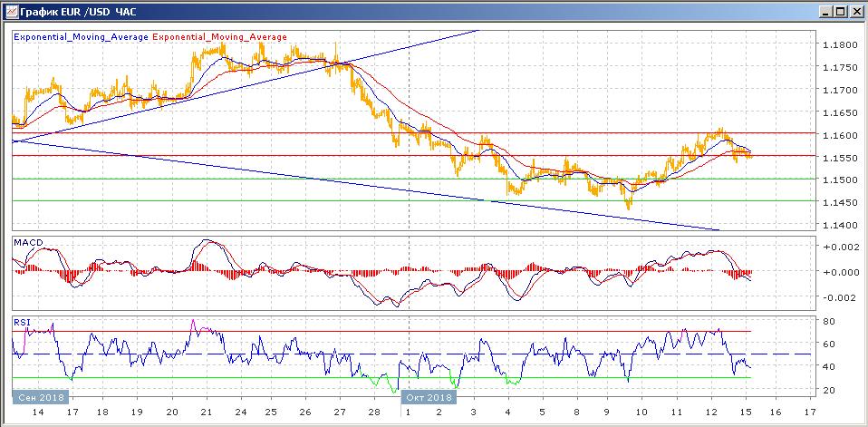
Task: Click the Окт 2018 month marker
Action: pos(426,398)
